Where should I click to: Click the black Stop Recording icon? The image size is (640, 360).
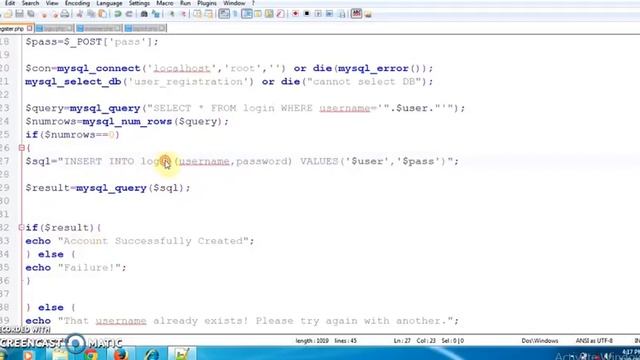307,14
